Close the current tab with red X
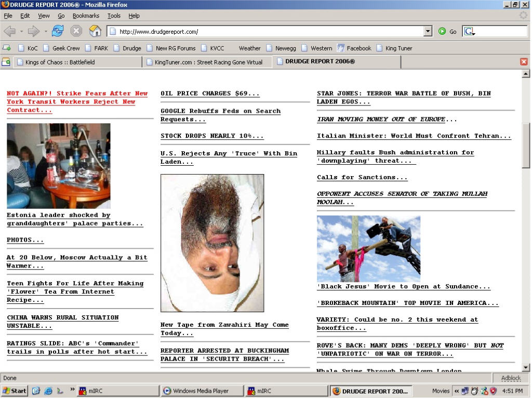 coord(524,62)
